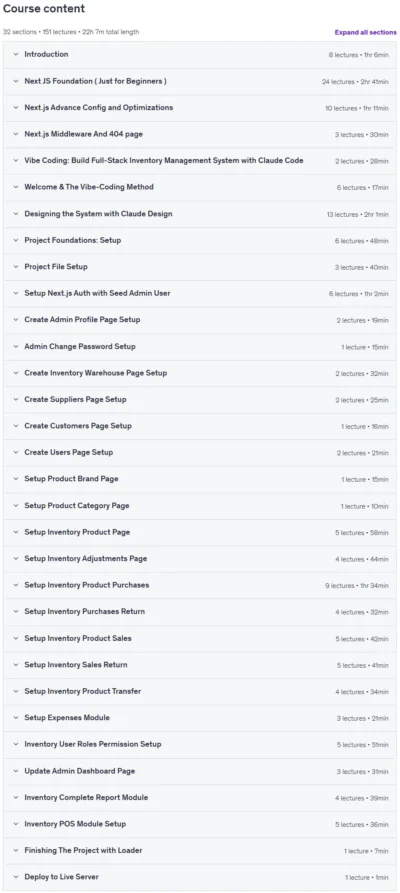Screen dimensions: 400x893
Task: Open Setup Inventory Product Purchases section
Action: 200,585
